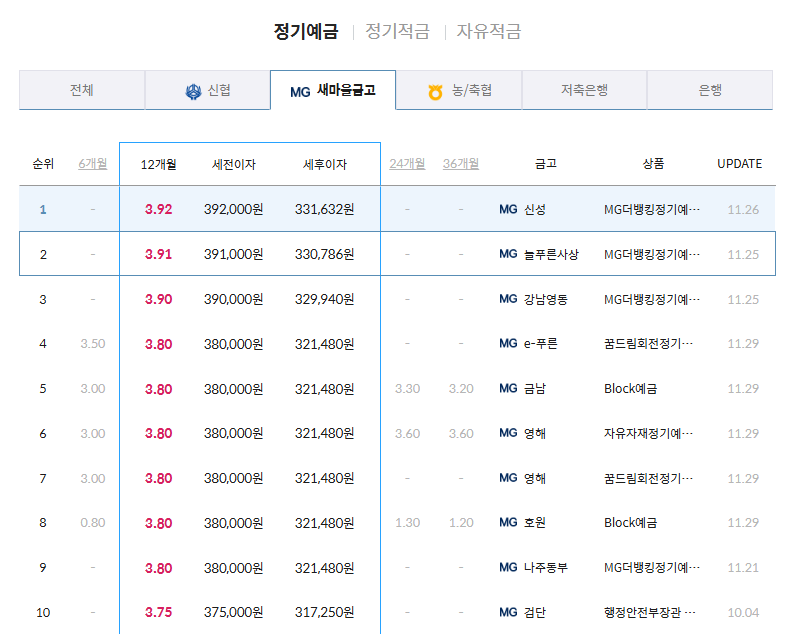
Task: Select the 정기예금 product type
Action: click(306, 31)
